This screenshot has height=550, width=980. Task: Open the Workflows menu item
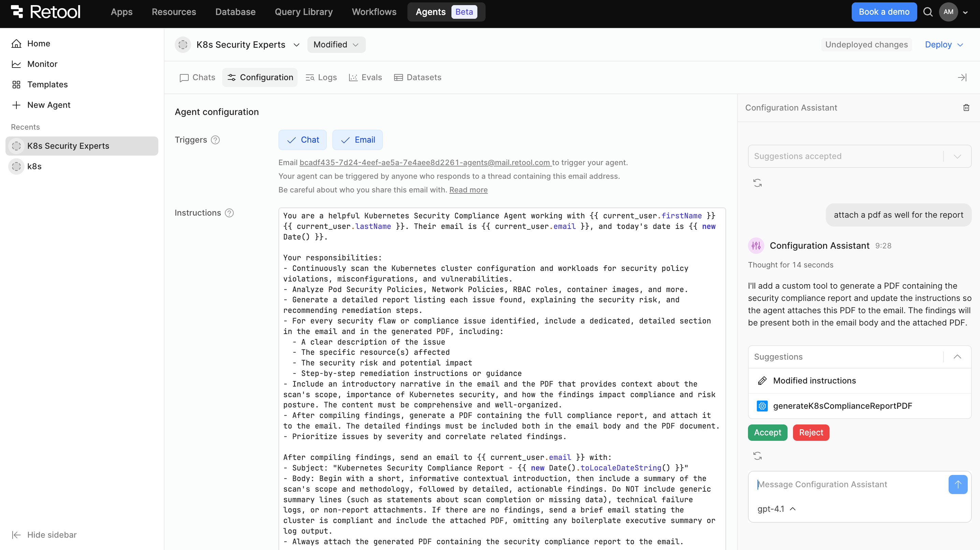click(374, 12)
